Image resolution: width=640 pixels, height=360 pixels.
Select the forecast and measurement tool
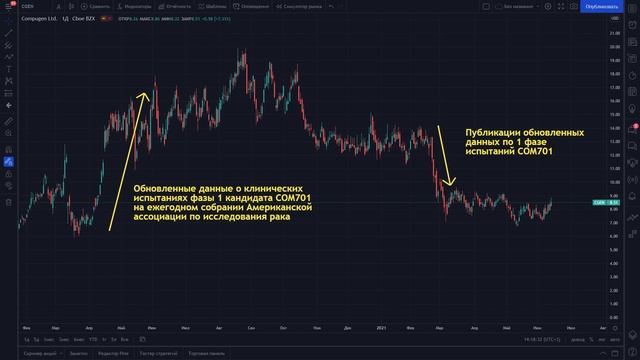(9, 93)
